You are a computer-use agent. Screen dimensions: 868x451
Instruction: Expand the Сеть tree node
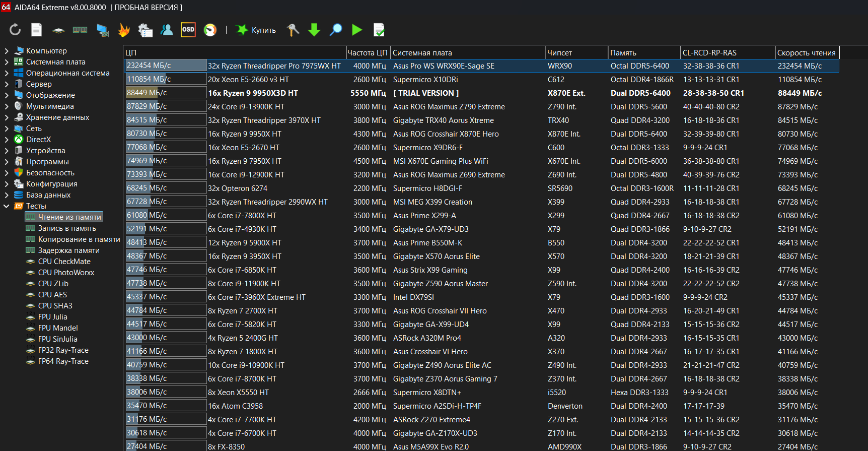[x=7, y=128]
